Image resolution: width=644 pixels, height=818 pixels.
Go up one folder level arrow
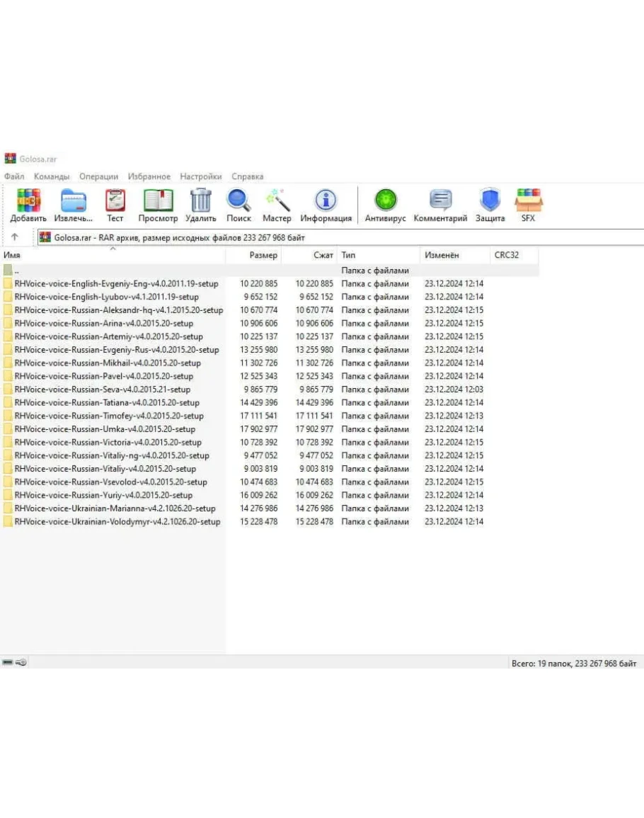pyautogui.click(x=15, y=237)
